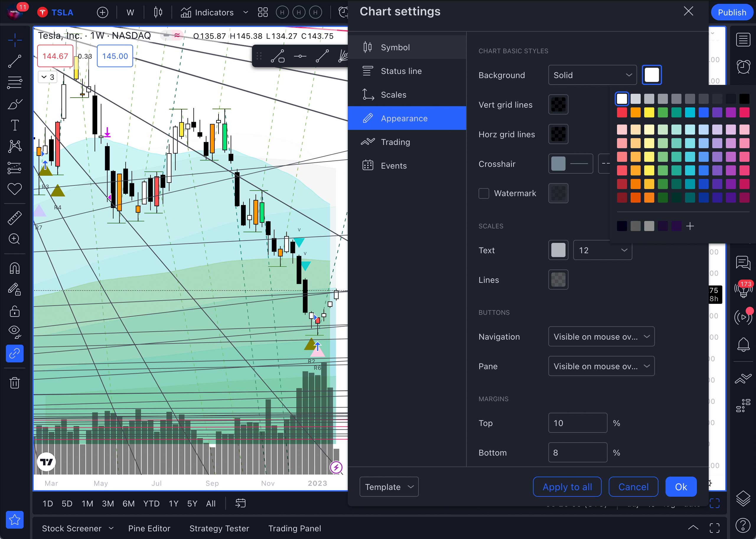Select the brush drawing tool

[x=14, y=104]
